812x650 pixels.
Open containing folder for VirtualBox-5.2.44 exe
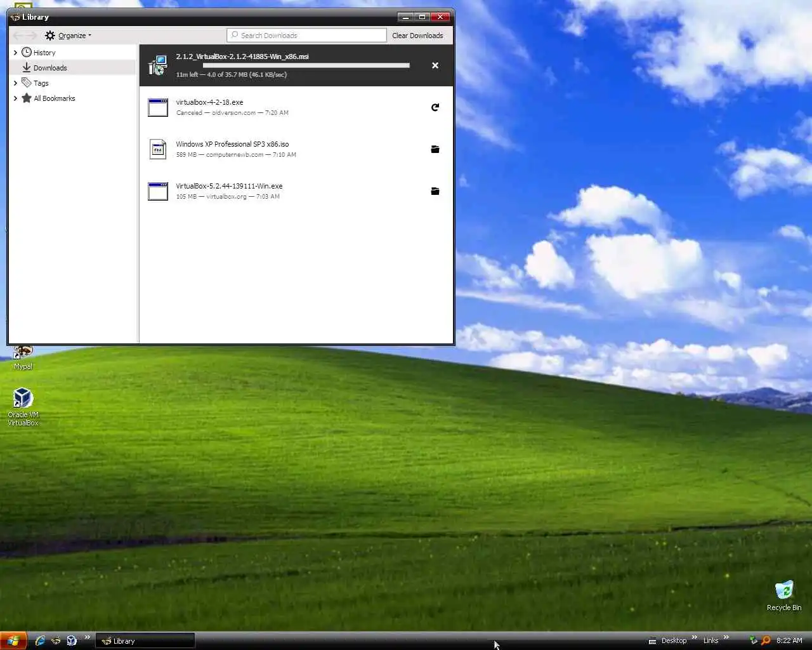coord(435,191)
